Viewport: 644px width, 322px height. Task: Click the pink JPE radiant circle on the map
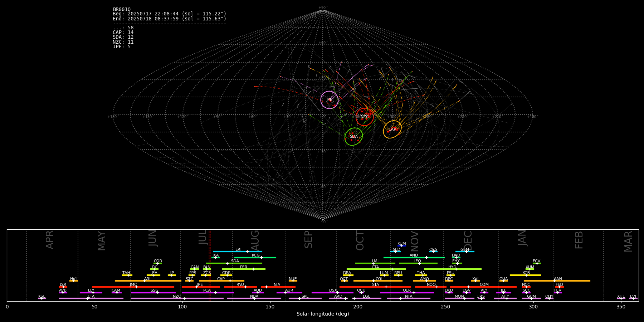point(329,100)
